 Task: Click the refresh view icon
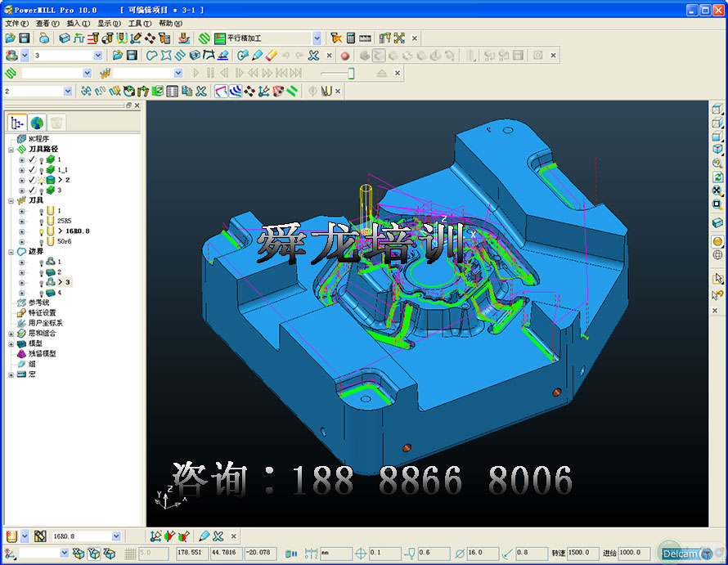pyautogui.click(x=718, y=177)
